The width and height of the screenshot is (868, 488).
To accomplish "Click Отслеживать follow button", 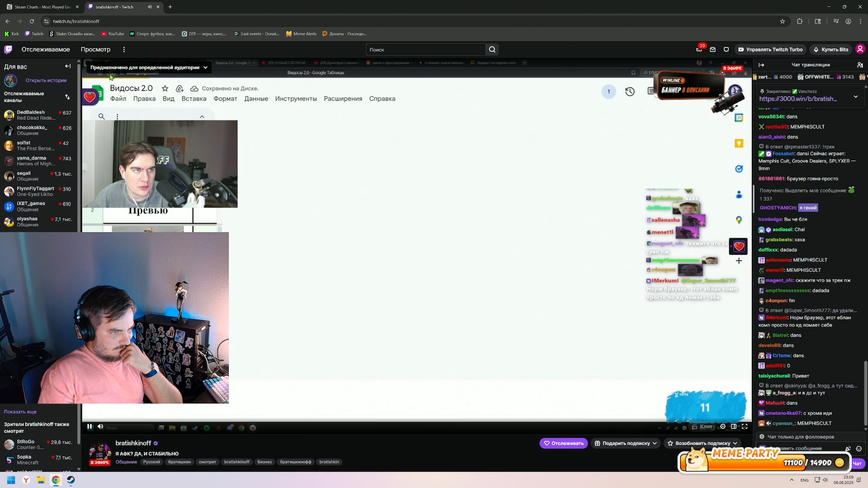I will (x=563, y=443).
